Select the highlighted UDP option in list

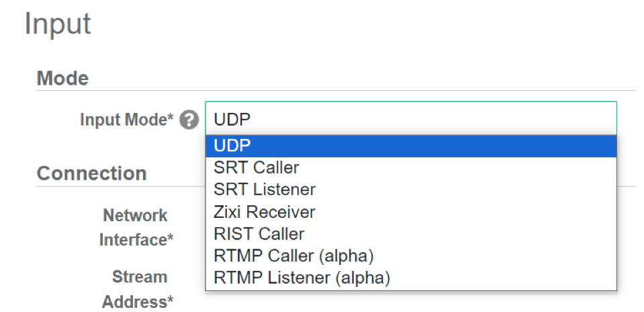click(x=410, y=147)
